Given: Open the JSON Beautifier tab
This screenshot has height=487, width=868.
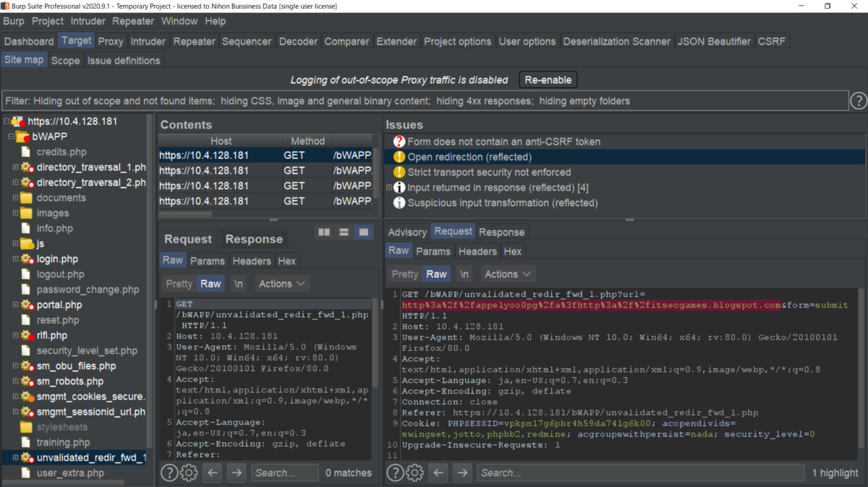Looking at the screenshot, I should [714, 41].
